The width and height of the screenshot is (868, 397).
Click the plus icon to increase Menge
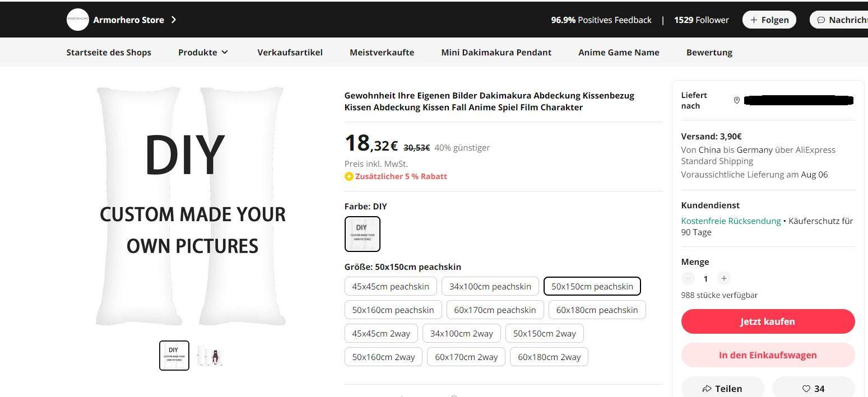(x=724, y=278)
